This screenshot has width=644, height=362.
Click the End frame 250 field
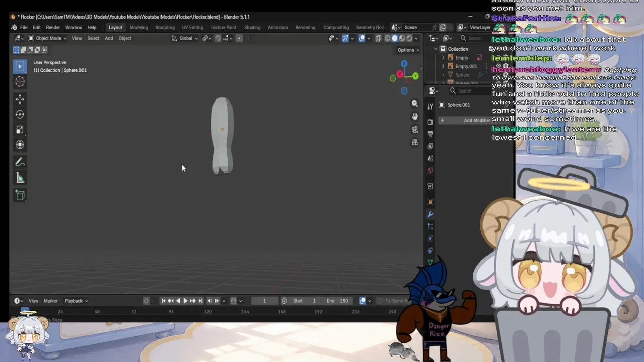point(337,301)
